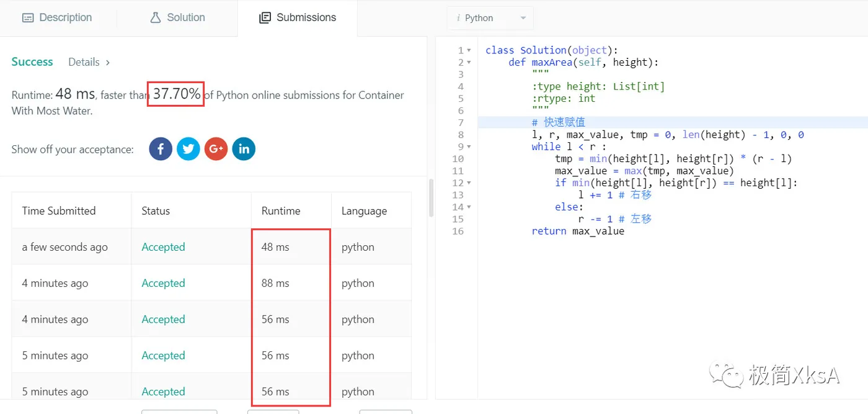Place cursor on 'class Solution(object):' line
The height and width of the screenshot is (414, 868).
pos(551,50)
